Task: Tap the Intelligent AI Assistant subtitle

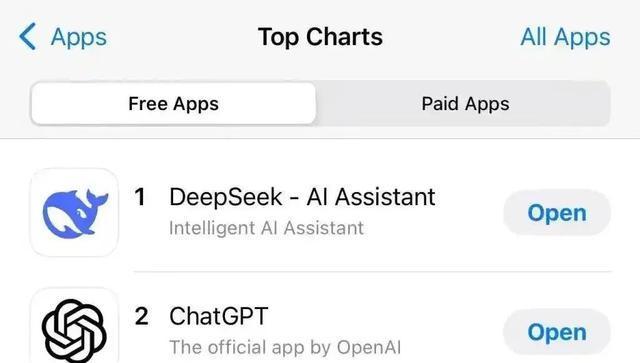Action: pyautogui.click(x=266, y=228)
